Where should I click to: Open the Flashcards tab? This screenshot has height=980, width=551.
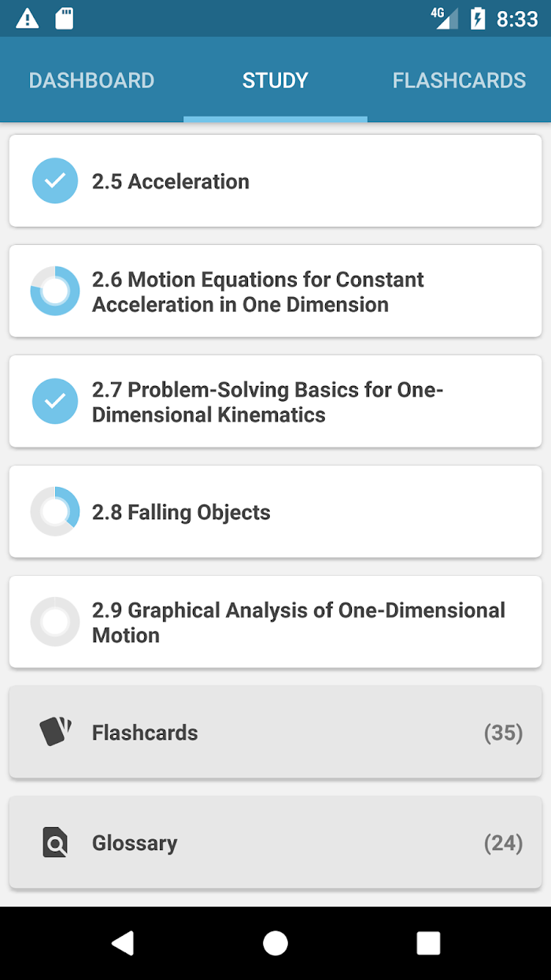pyautogui.click(x=459, y=80)
